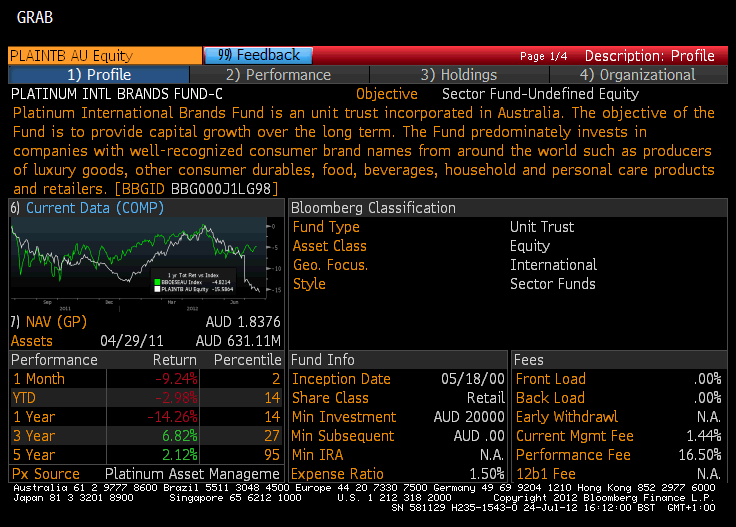Select the International value

553,265
